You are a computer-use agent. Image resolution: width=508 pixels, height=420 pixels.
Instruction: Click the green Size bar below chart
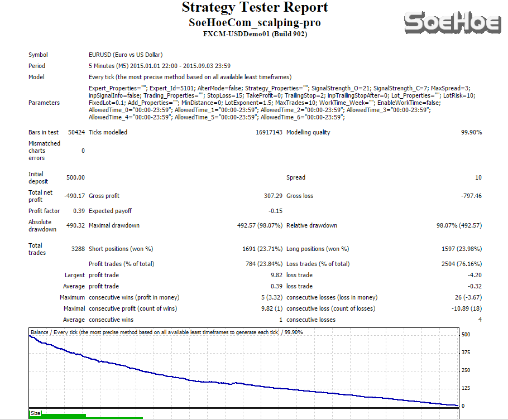tap(61, 416)
